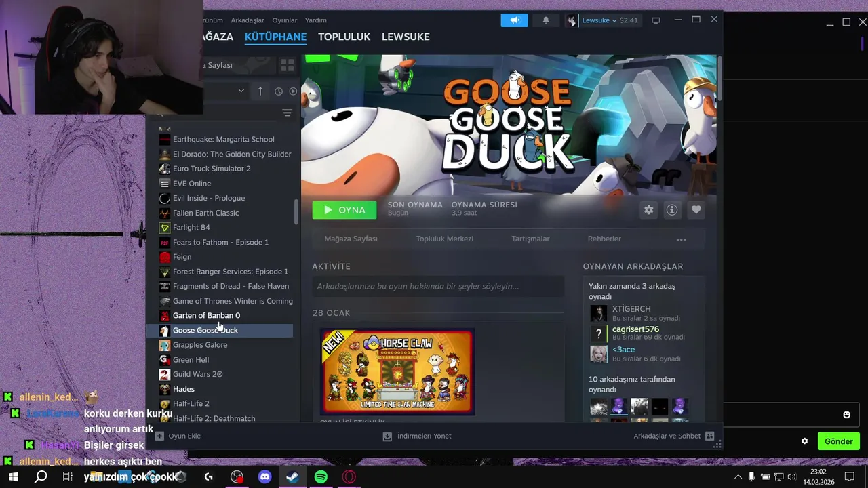Image resolution: width=868 pixels, height=488 pixels.
Task: Click the Feign game icon
Action: point(164,257)
